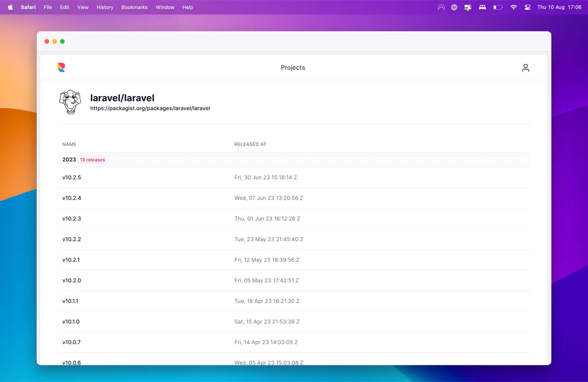Open the Bookmarks menu
This screenshot has height=382, width=588.
click(x=134, y=7)
